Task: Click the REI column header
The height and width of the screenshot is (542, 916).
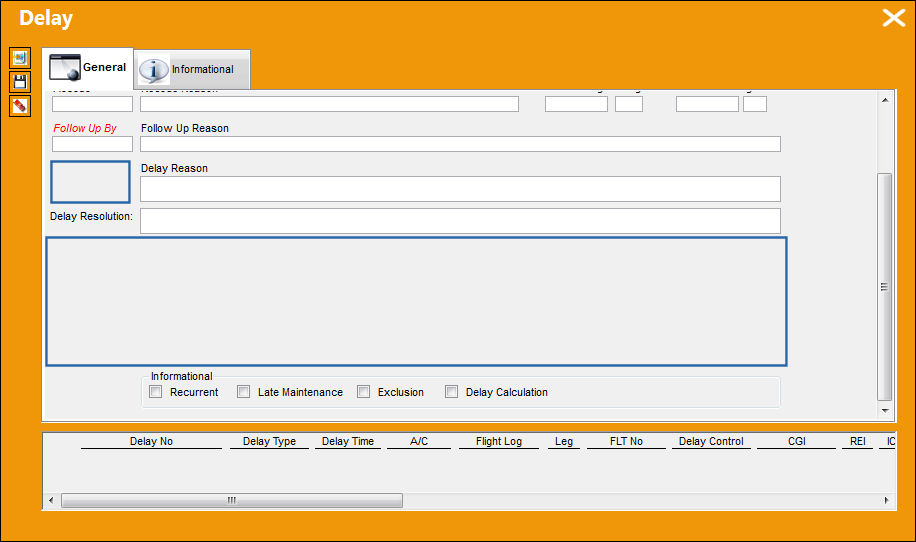Action: pyautogui.click(x=858, y=442)
